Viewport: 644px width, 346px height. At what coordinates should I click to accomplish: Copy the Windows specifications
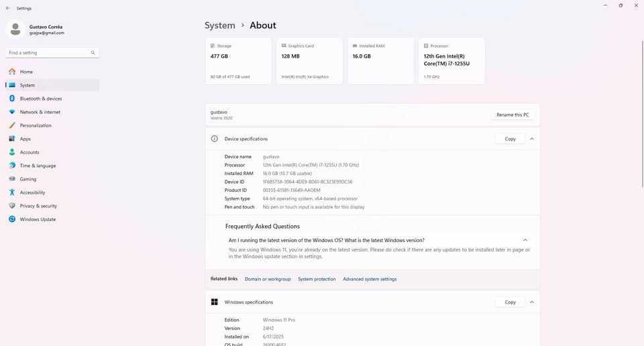(510, 302)
